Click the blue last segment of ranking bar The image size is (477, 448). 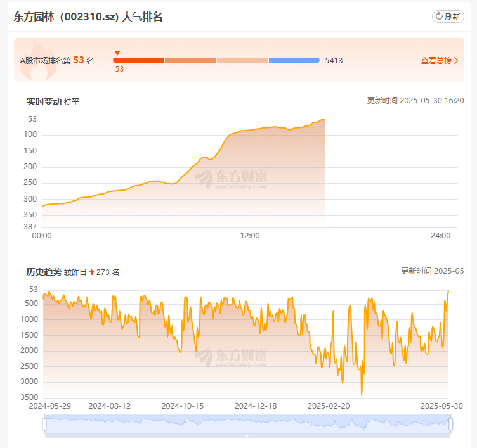pos(294,60)
